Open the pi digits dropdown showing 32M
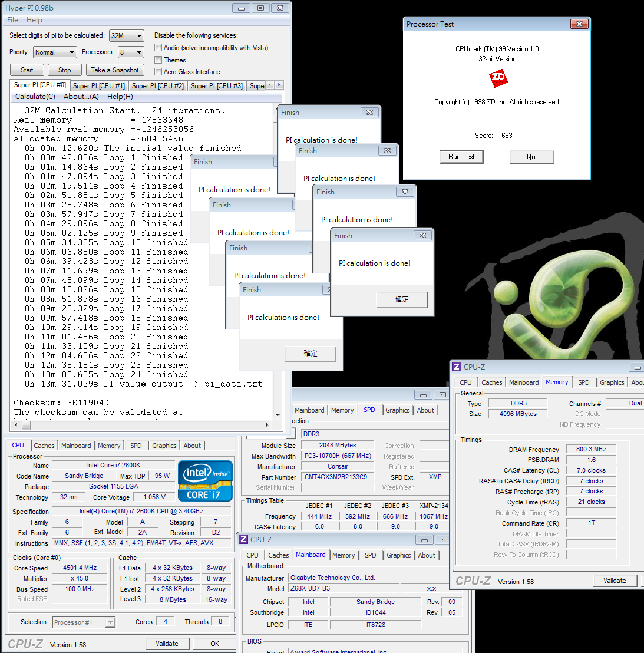644x653 pixels. pos(127,36)
